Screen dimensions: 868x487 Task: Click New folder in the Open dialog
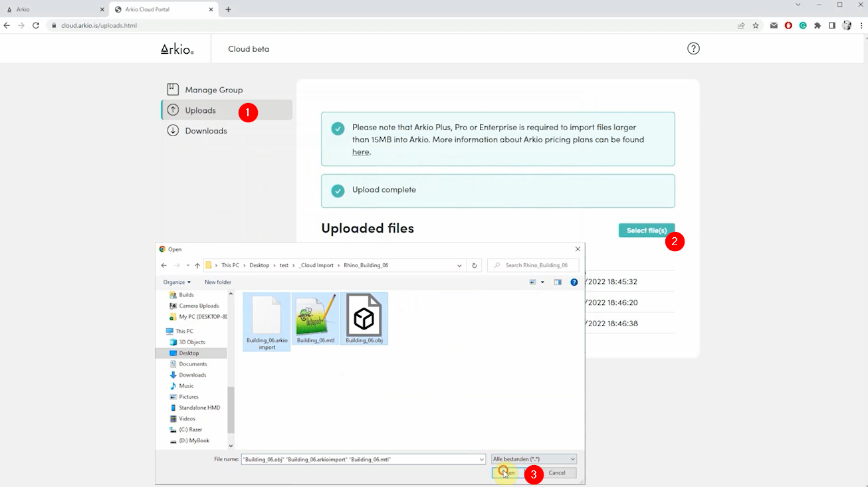pyautogui.click(x=218, y=282)
